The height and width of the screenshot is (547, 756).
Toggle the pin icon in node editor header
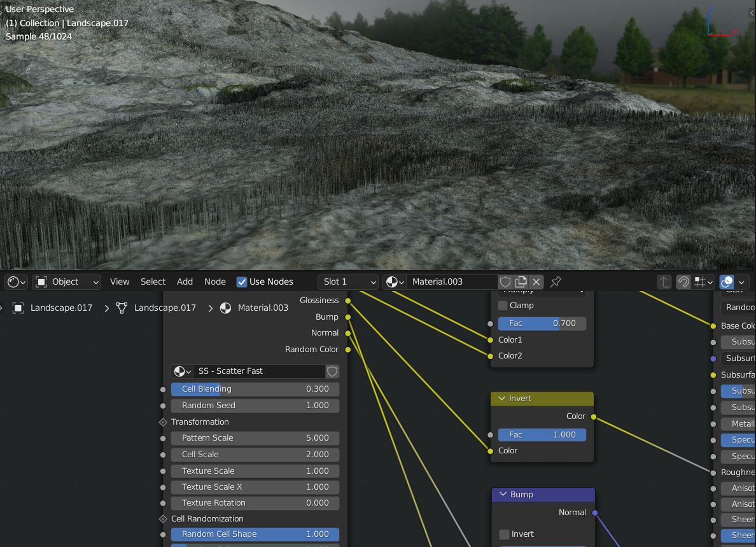556,281
